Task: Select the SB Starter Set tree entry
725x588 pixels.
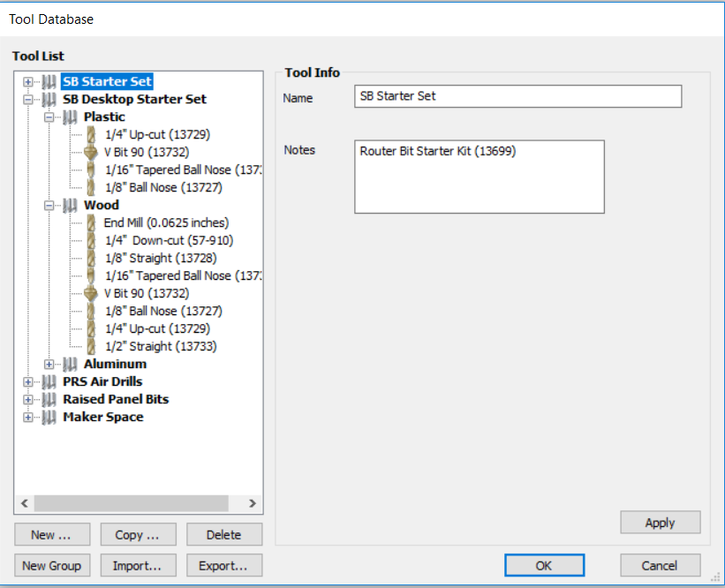Action: pos(107,82)
